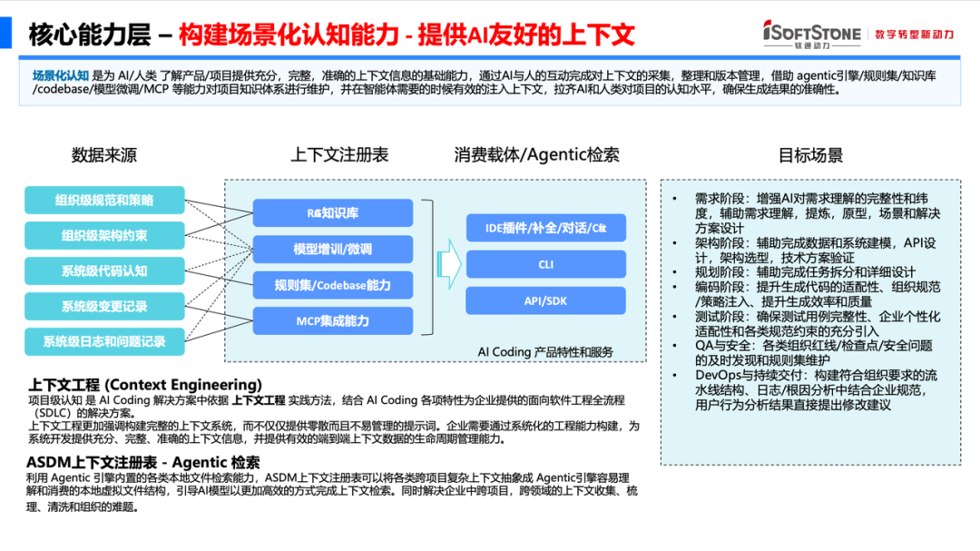Toggle the 系统级日志和问题记录 entry
This screenshot has height=551, width=980.
pyautogui.click(x=103, y=342)
